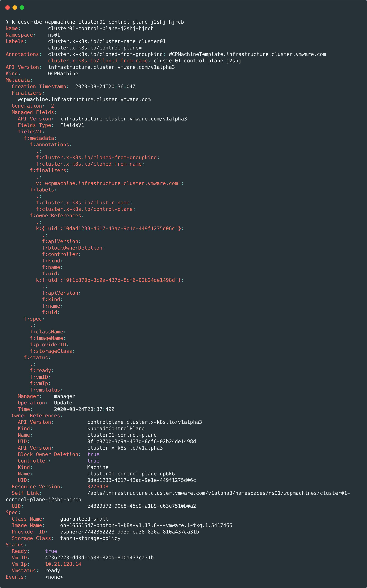Click the command prompt chevron symbol
The image size is (367, 588).
7,22
